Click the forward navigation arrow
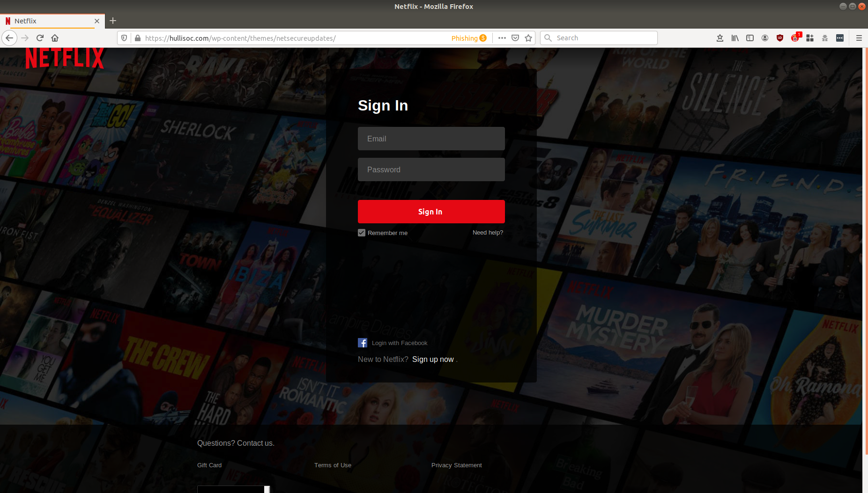868x493 pixels. tap(25, 38)
